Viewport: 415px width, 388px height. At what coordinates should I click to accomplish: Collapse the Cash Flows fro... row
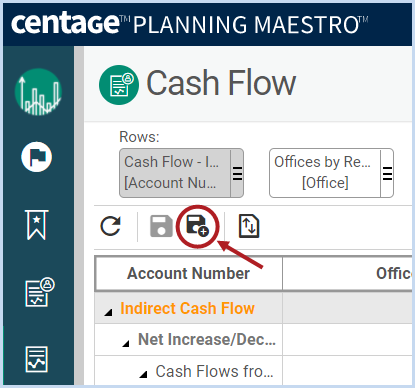(143, 374)
